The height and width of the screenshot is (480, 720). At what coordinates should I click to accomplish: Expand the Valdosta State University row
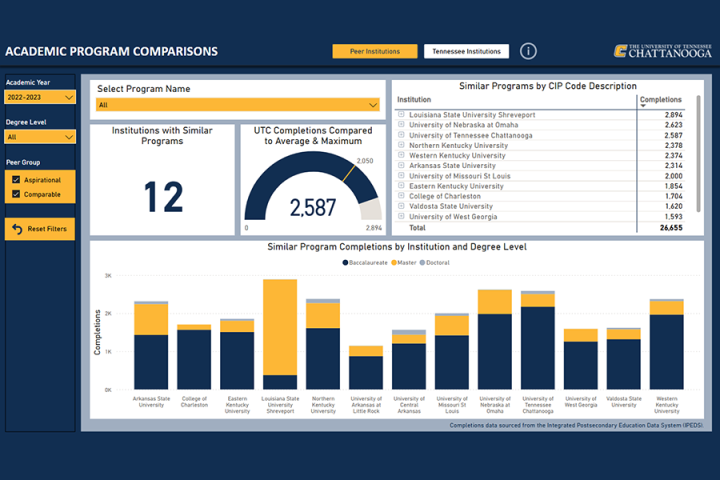point(401,206)
